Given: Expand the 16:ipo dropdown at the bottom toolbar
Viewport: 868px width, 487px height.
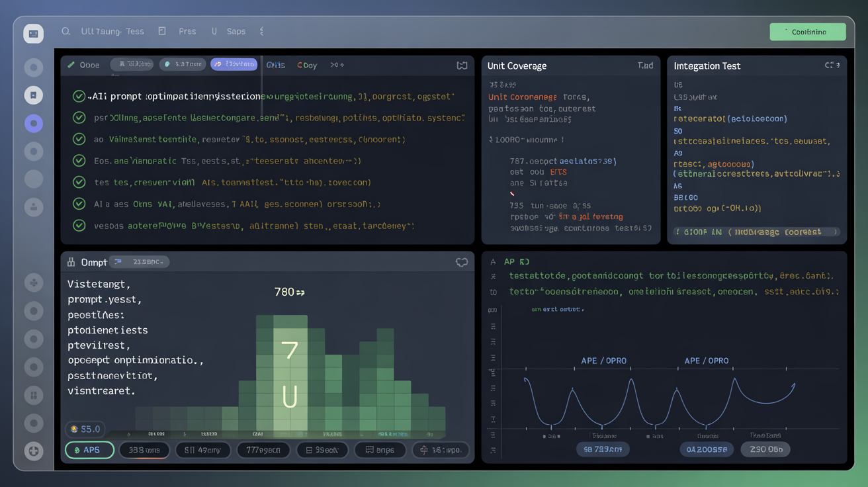Looking at the screenshot, I should click(441, 449).
